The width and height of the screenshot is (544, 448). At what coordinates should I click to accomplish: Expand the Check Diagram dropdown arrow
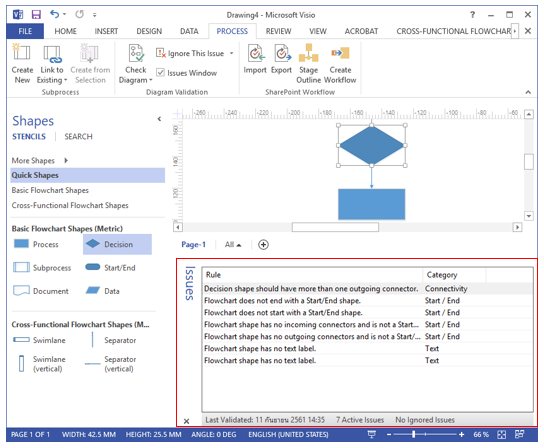point(150,80)
